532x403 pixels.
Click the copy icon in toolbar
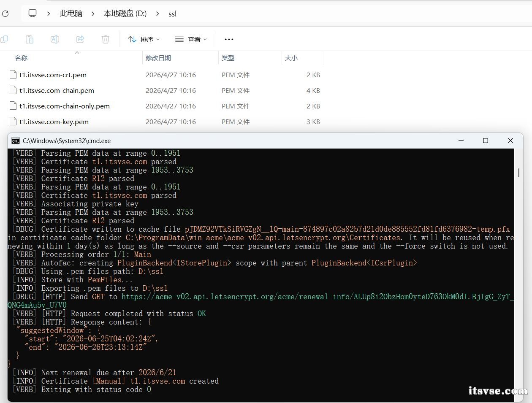4,39
